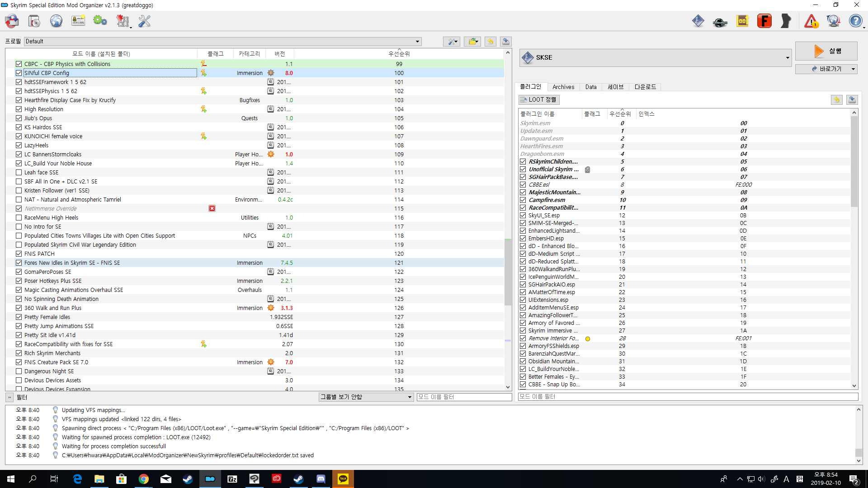Click the 실행 run button
The image size is (868, 488).
pyautogui.click(x=826, y=51)
